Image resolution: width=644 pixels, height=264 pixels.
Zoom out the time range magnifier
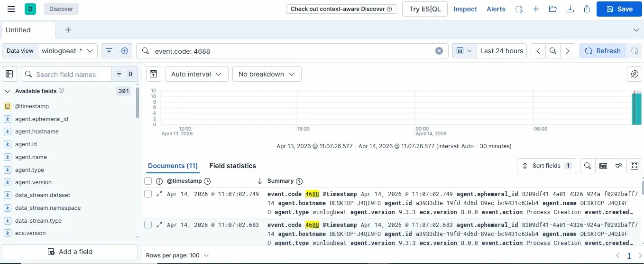pyautogui.click(x=553, y=51)
